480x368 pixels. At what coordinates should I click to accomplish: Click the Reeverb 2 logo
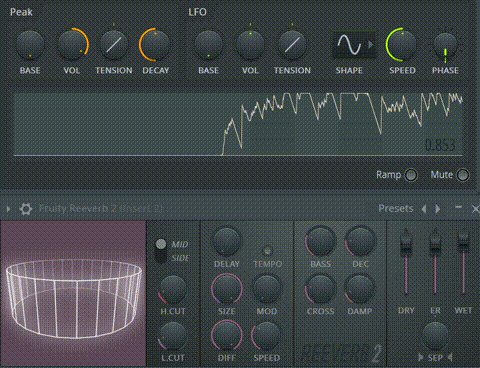pos(342,353)
